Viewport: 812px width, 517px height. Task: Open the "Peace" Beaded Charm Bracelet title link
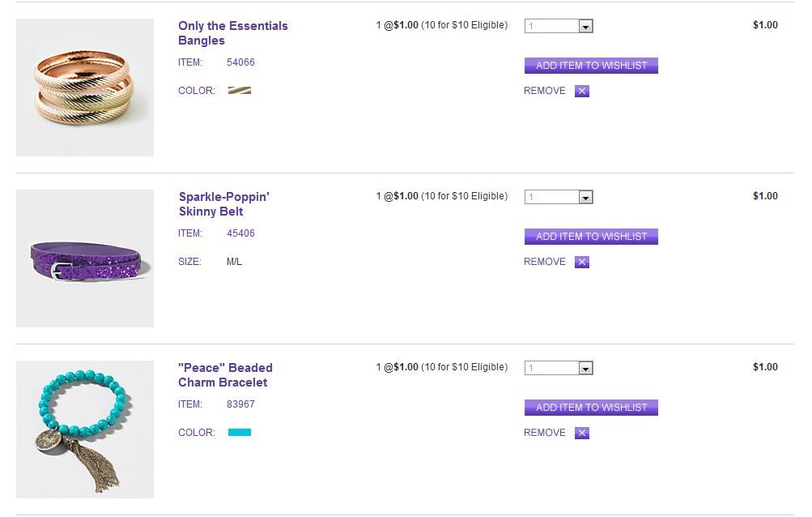(225, 375)
